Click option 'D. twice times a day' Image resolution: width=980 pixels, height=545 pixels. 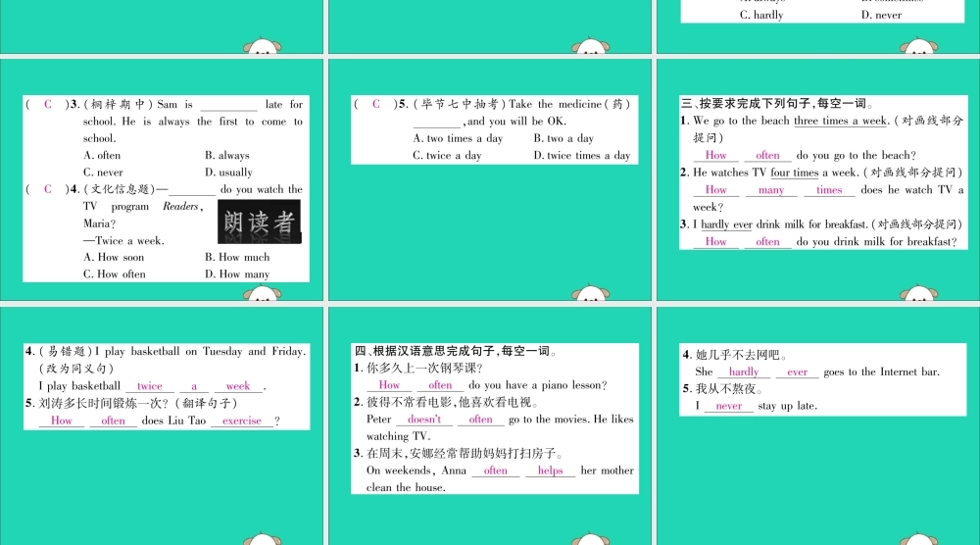click(x=582, y=155)
